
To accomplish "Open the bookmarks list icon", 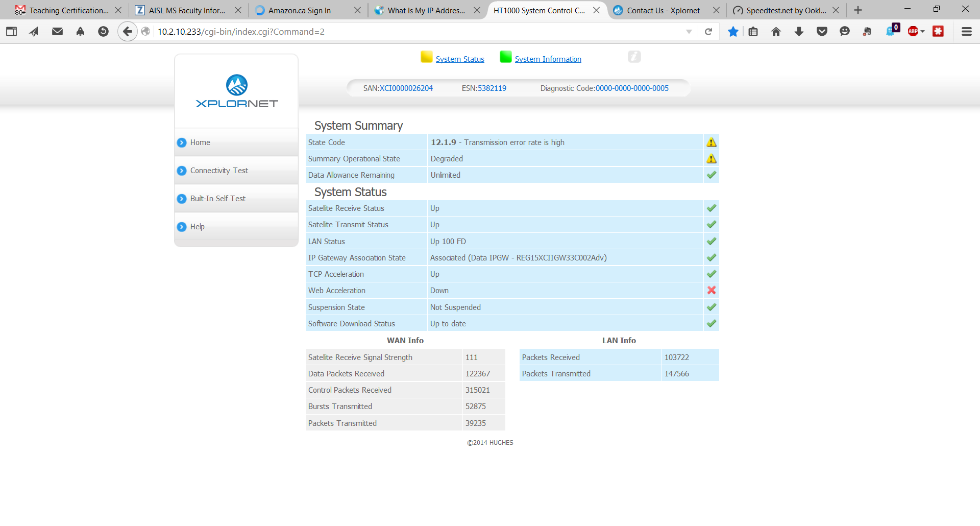I will [x=753, y=32].
